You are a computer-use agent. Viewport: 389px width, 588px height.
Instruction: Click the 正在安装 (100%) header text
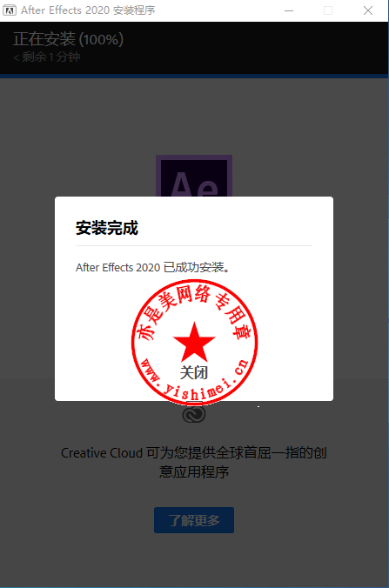coord(68,39)
